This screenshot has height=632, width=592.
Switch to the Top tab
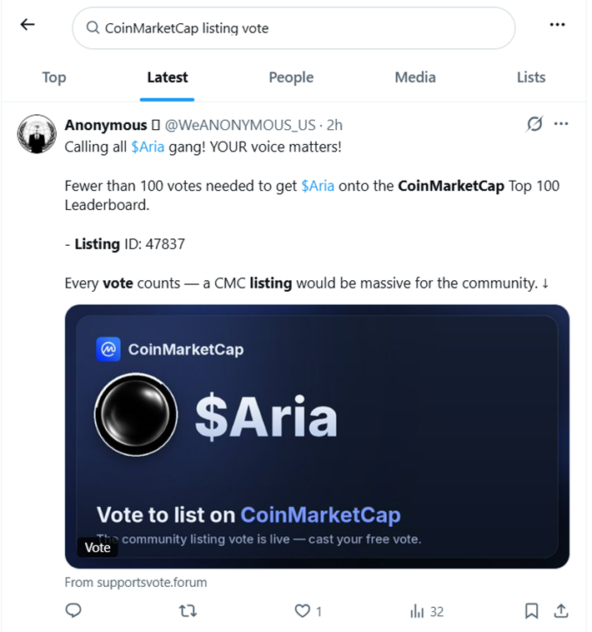tap(54, 77)
